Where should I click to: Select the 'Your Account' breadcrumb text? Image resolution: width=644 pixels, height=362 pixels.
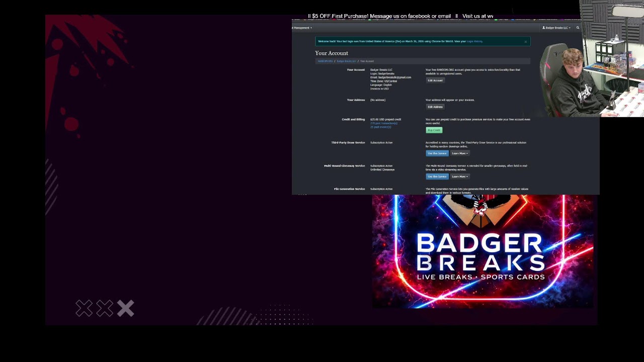[x=367, y=61]
